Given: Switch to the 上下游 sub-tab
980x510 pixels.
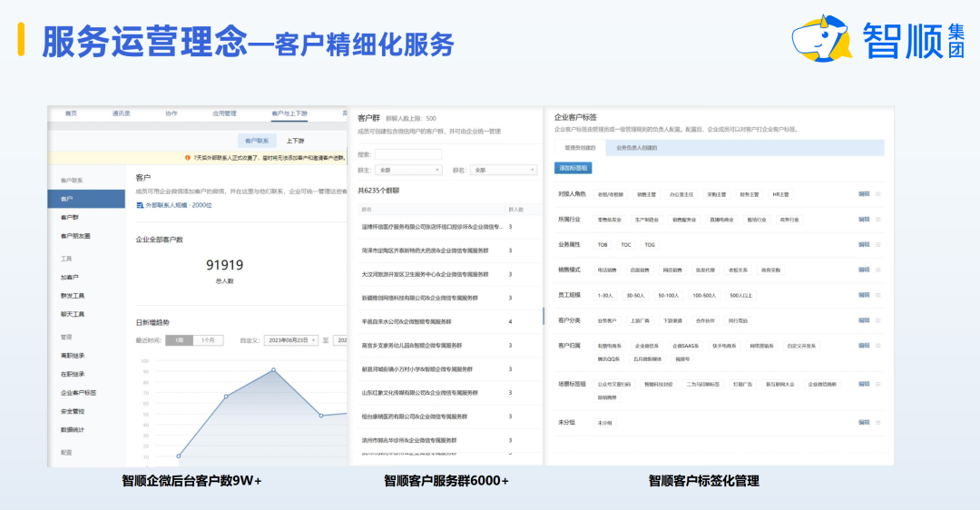Looking at the screenshot, I should tap(295, 141).
